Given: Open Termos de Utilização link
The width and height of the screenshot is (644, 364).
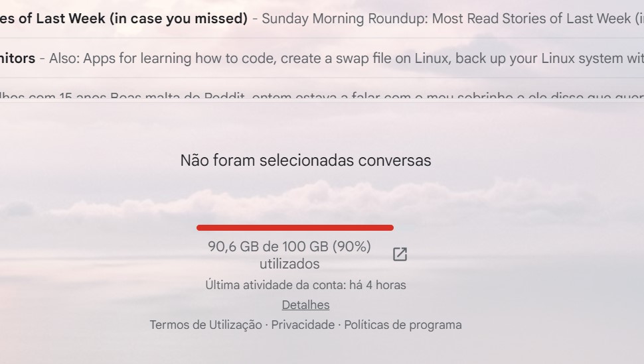Looking at the screenshot, I should click(x=206, y=325).
